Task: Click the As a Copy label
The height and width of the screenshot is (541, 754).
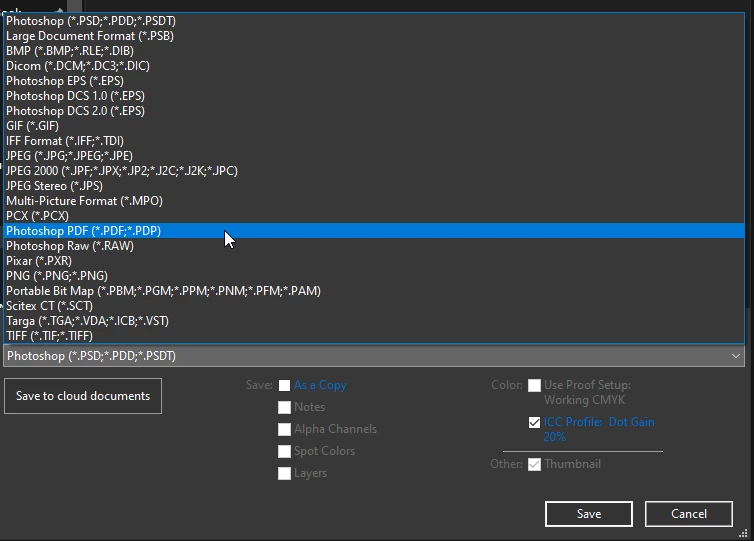Action: point(320,385)
